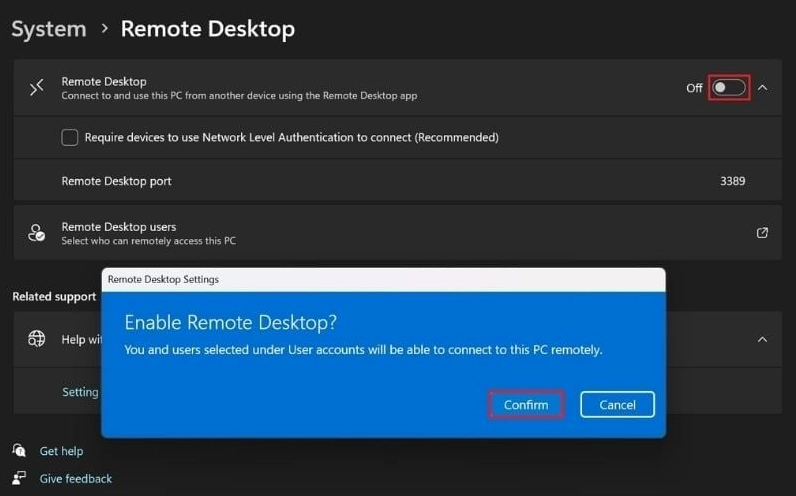Click the Connect to and use this PC description
This screenshot has width=796, height=496.
(x=239, y=95)
